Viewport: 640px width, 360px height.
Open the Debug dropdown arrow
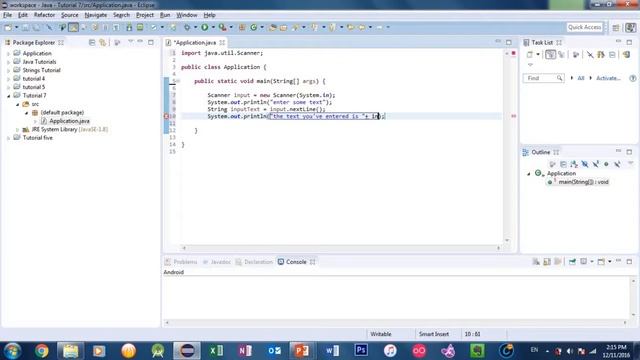(x=195, y=27)
